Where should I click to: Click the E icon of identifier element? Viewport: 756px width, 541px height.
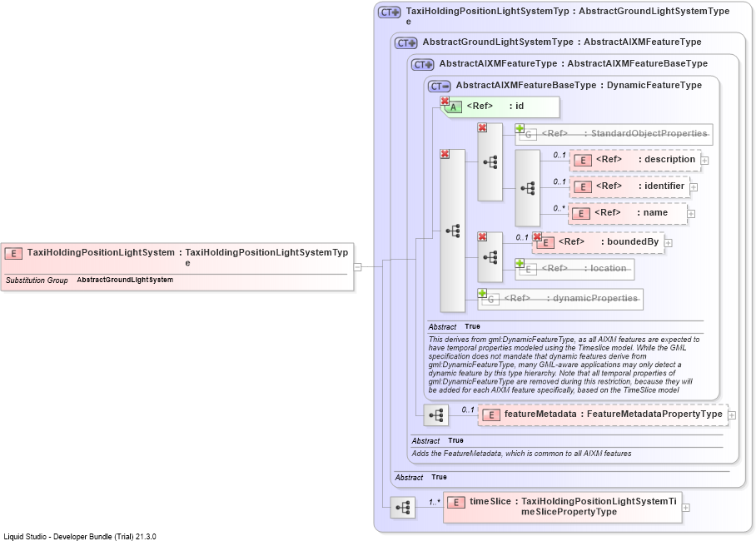tap(583, 187)
